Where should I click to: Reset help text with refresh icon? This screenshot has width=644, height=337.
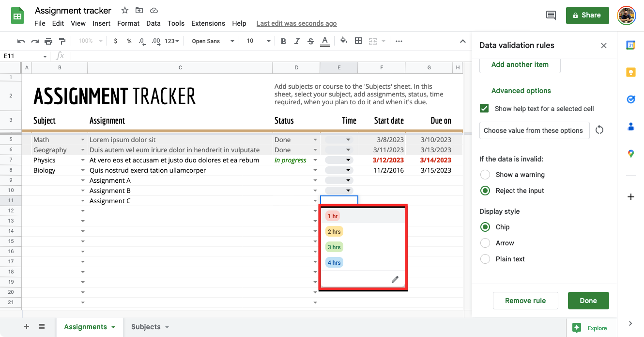coord(599,130)
